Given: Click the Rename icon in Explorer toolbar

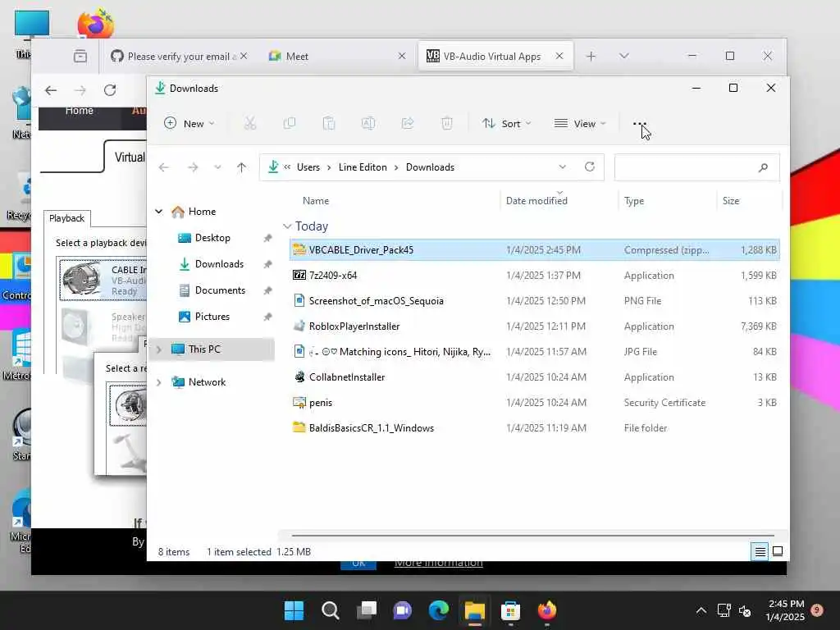Looking at the screenshot, I should tap(368, 124).
